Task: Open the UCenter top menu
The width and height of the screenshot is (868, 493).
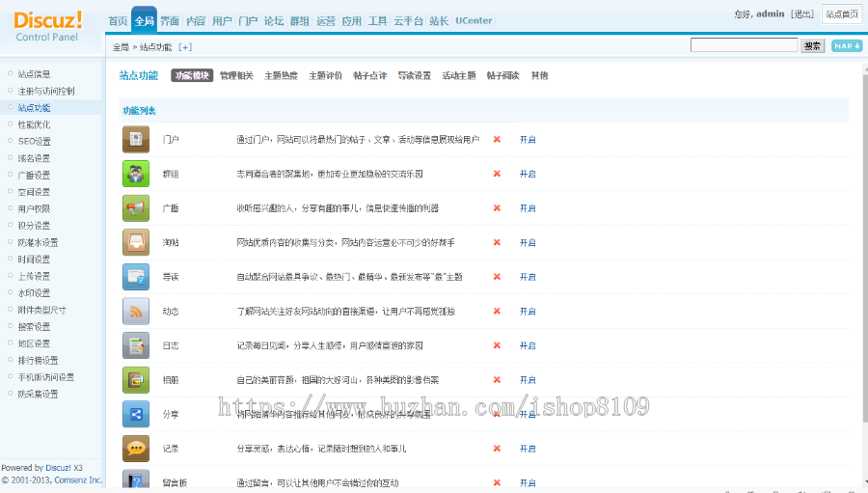Action: (x=474, y=20)
